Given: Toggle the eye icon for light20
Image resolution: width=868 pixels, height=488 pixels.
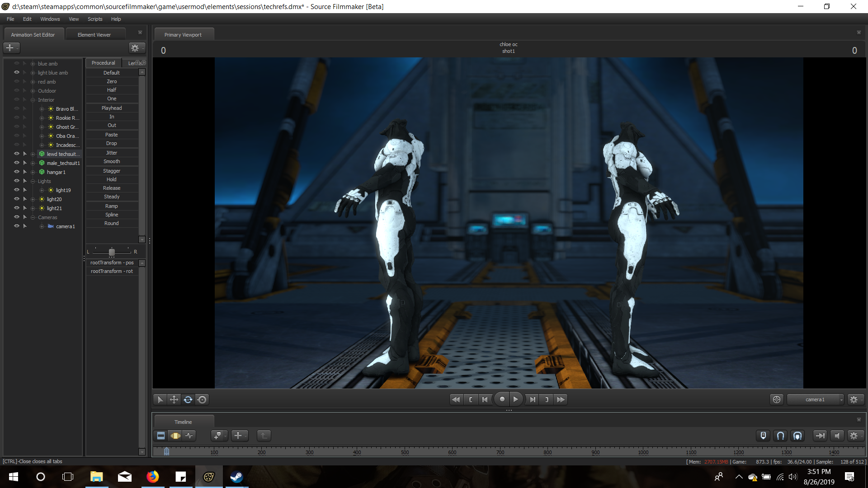Looking at the screenshot, I should pos(17,199).
